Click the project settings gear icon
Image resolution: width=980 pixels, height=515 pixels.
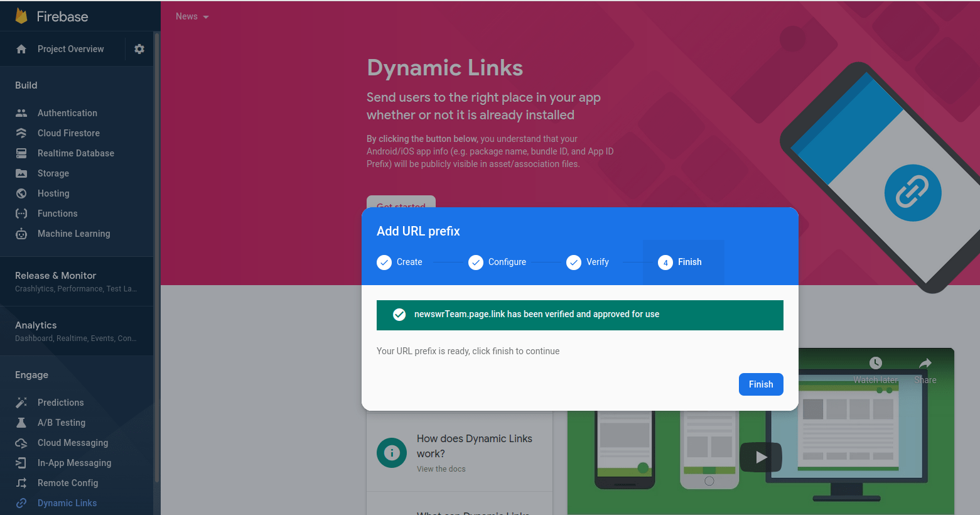click(139, 49)
